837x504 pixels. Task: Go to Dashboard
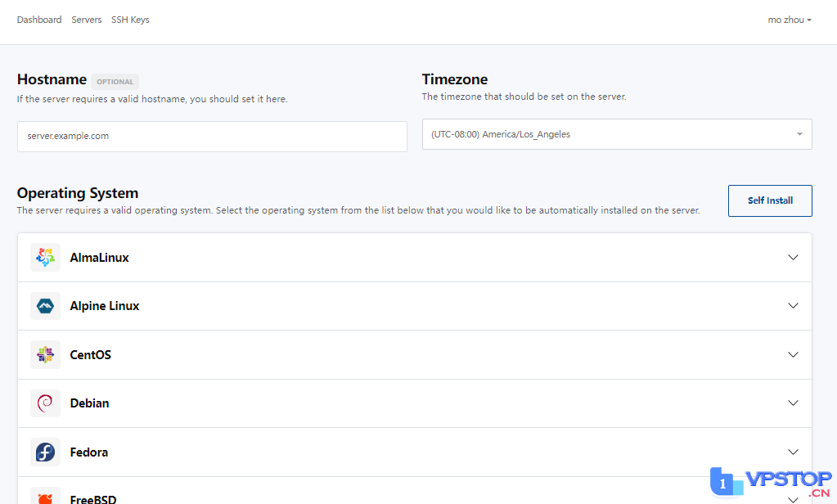point(39,20)
